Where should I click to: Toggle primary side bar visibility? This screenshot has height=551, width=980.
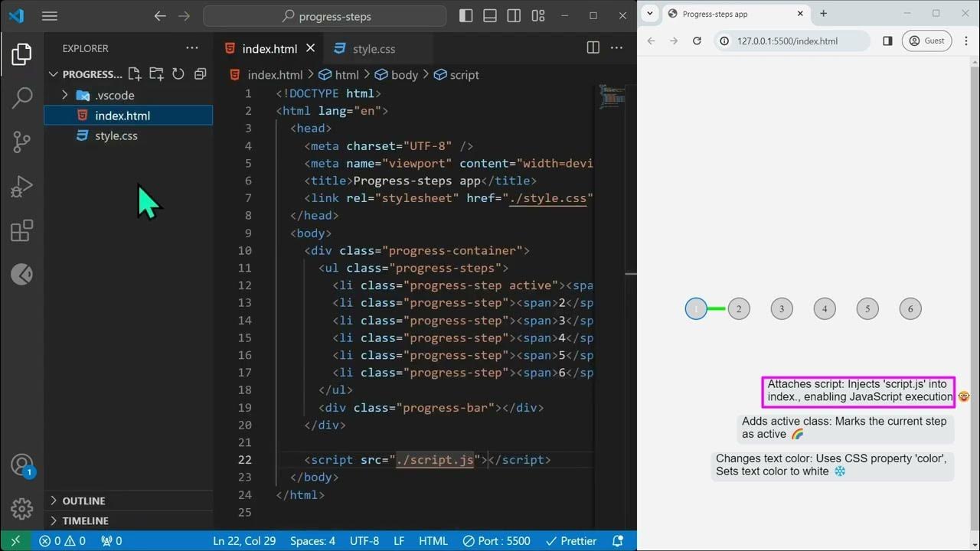465,15
